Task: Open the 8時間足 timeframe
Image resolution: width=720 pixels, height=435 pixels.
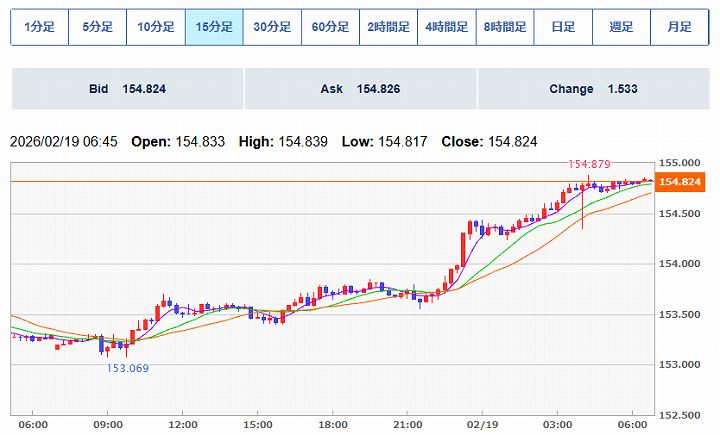Action: pyautogui.click(x=504, y=27)
